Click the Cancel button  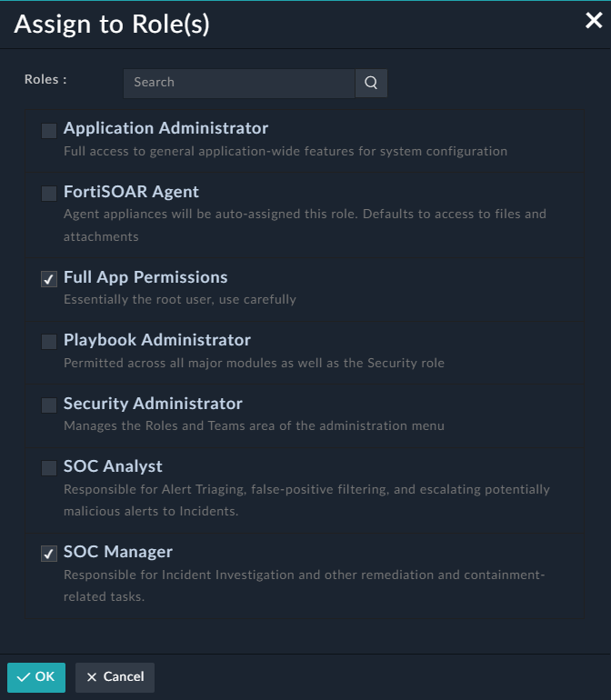[115, 677]
